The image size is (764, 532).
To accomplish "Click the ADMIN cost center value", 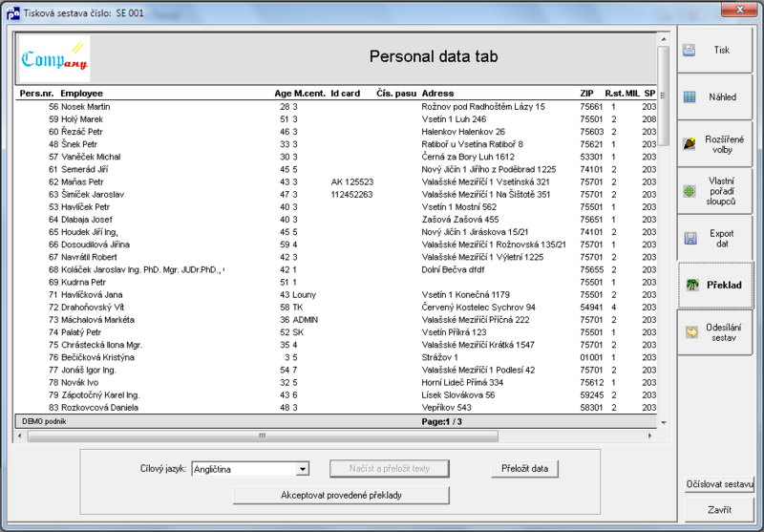I will pyautogui.click(x=306, y=320).
